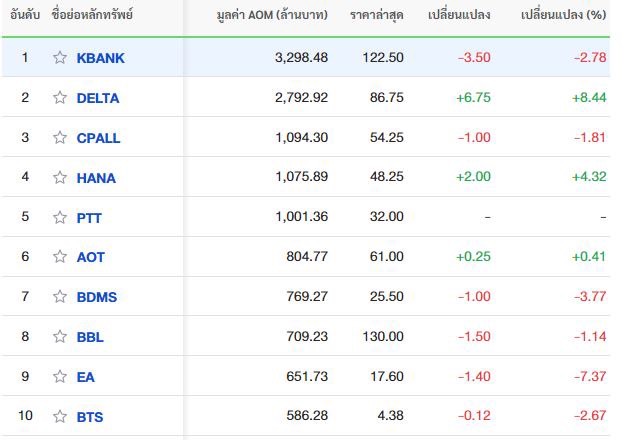Sort by ราคาล่าสุด column header
This screenshot has height=440, width=624.
click(x=376, y=15)
